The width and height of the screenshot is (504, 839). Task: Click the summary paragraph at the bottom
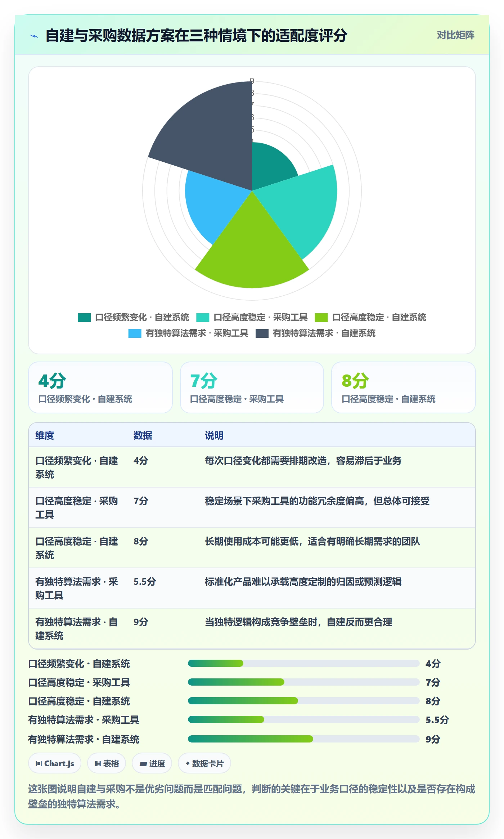[x=252, y=796]
